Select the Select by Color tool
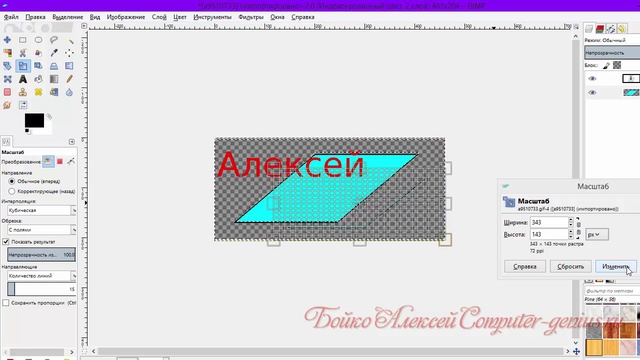The image size is (640, 360). click(7, 53)
